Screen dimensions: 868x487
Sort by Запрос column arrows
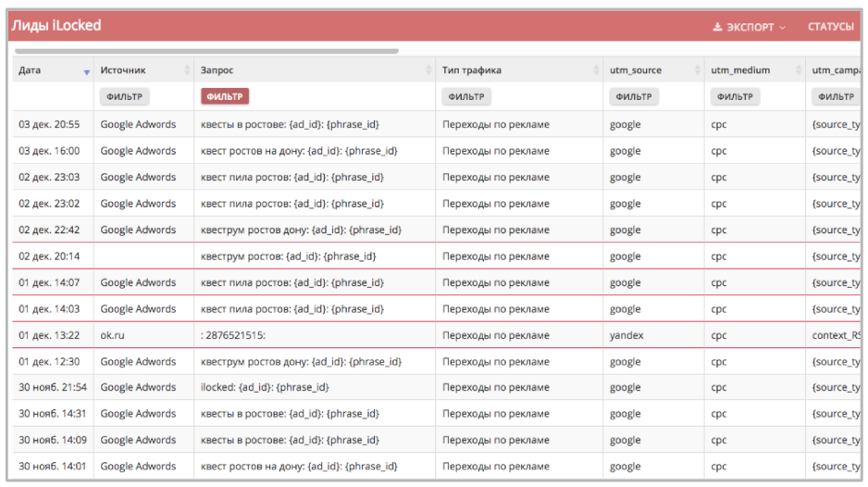pyautogui.click(x=428, y=69)
